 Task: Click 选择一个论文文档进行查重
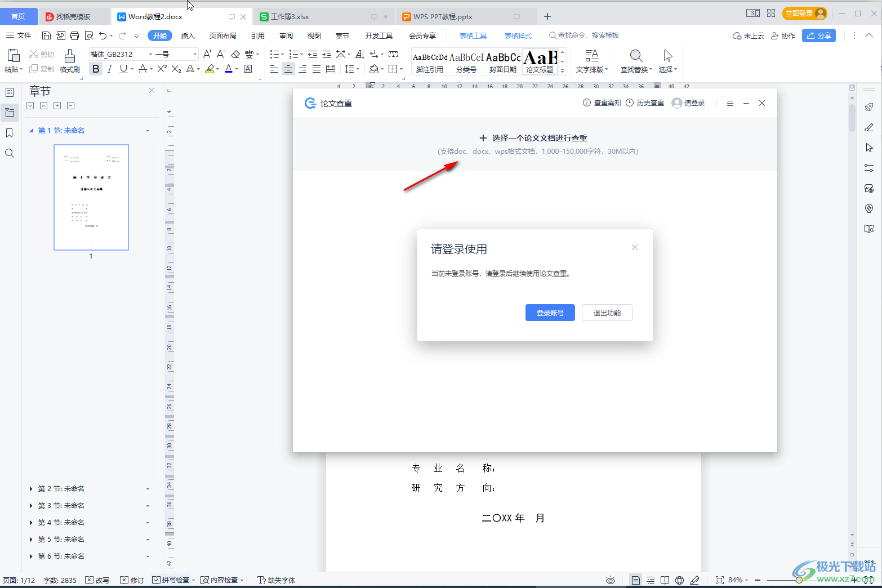coord(533,138)
